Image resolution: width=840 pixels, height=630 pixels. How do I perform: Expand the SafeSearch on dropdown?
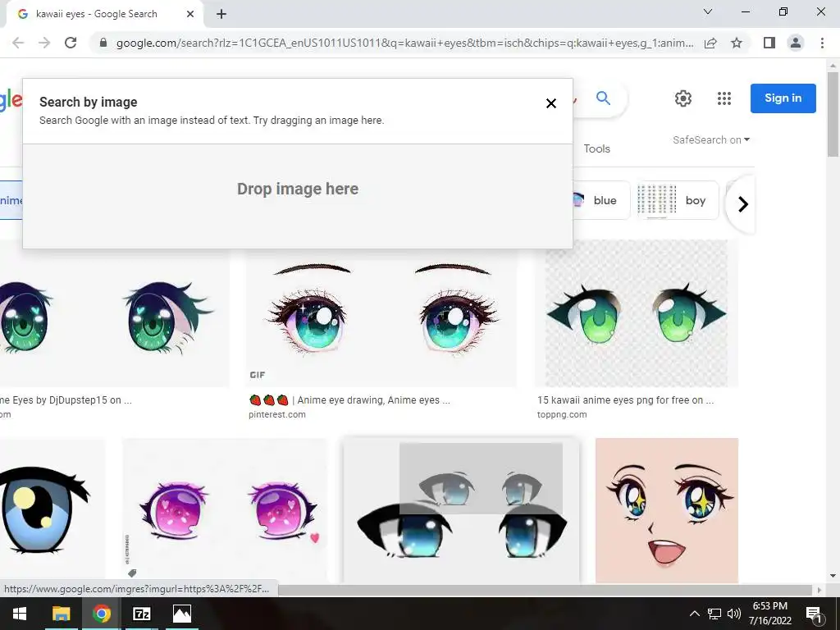[x=711, y=139]
